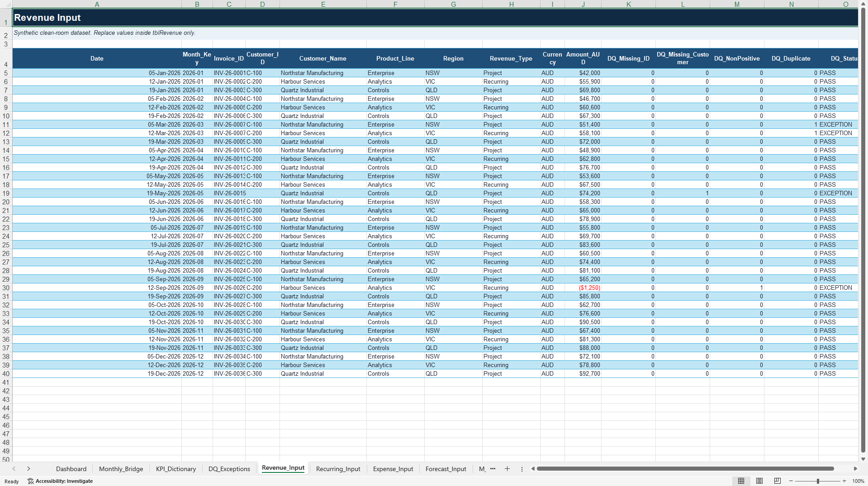Select the EXCEPTION status in row 30

(x=838, y=288)
